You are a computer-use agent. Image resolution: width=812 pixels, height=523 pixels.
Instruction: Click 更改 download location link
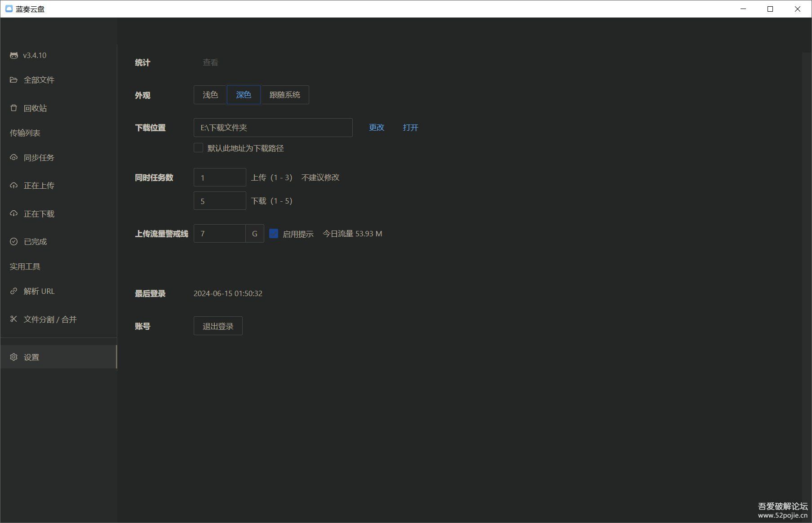pos(377,128)
